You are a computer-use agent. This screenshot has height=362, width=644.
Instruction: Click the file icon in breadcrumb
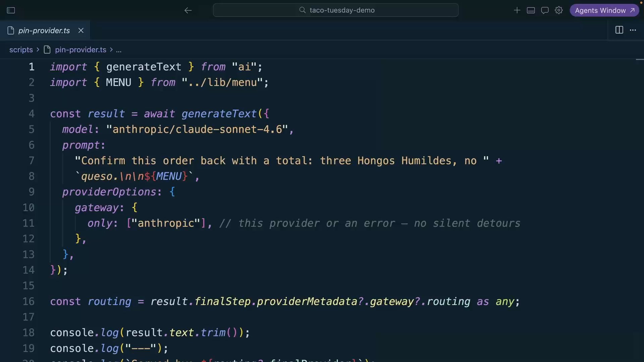(x=47, y=50)
